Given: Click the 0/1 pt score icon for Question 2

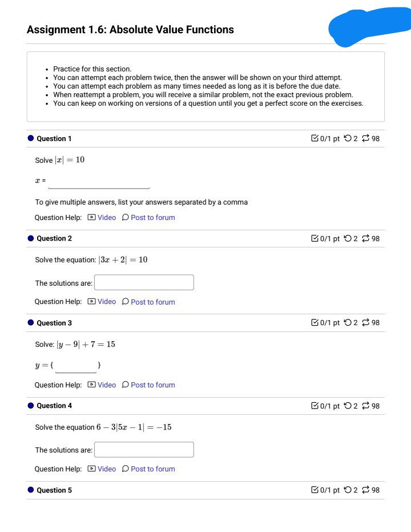Looking at the screenshot, I should pos(315,238).
